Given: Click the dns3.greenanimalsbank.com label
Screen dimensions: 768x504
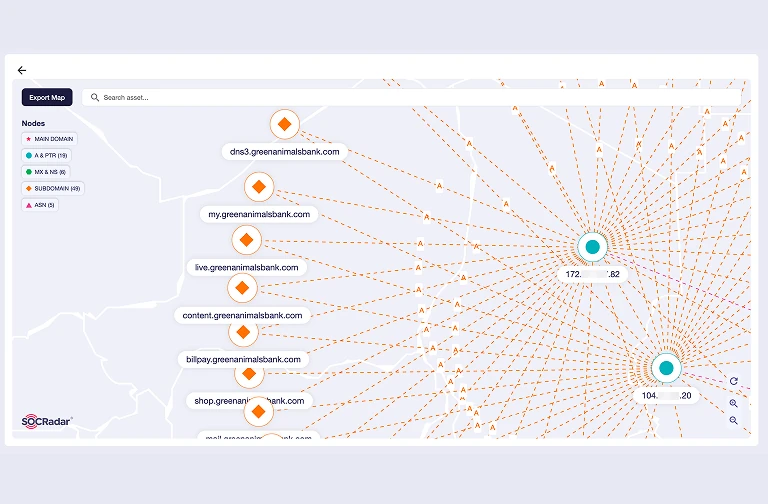Looking at the screenshot, I should click(285, 152).
